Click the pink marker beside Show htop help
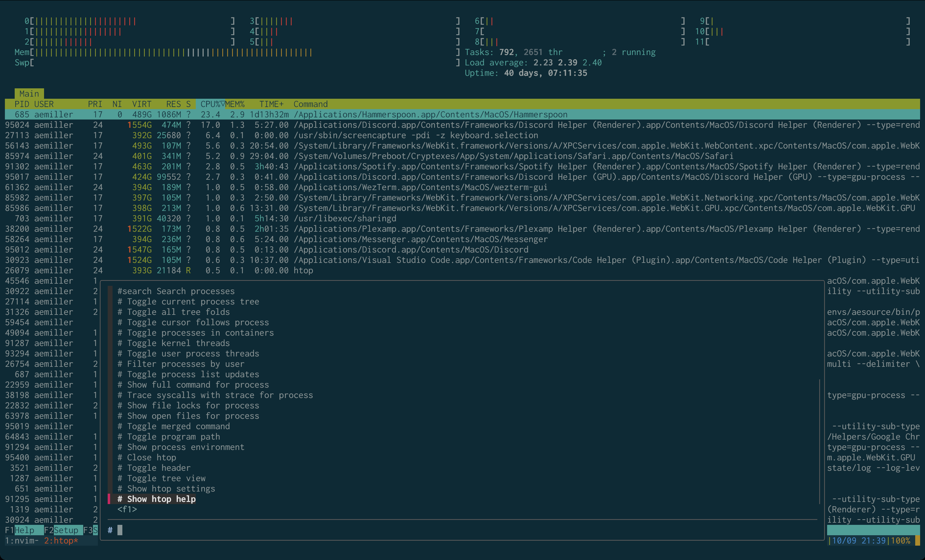Screen dimensions: 925x560 point(109,499)
